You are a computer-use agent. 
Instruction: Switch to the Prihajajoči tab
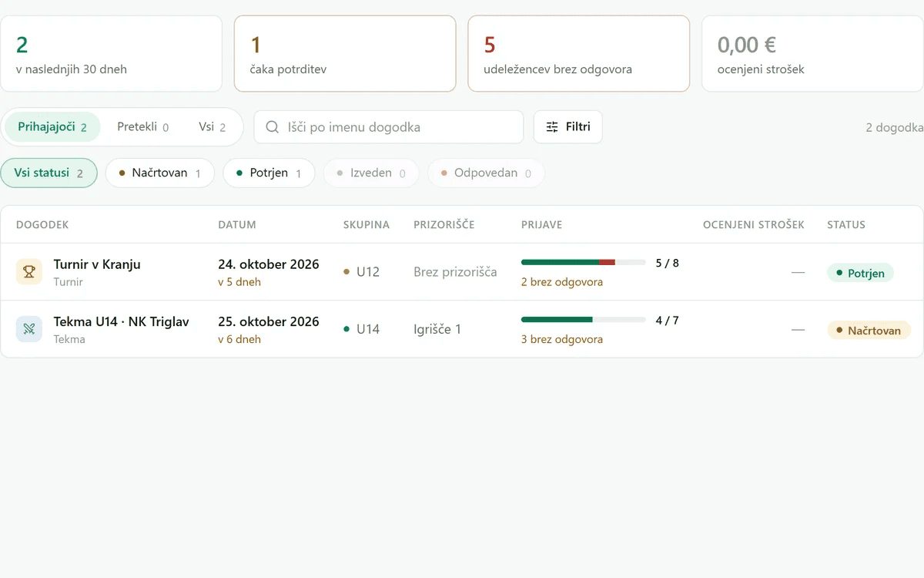pyautogui.click(x=52, y=127)
